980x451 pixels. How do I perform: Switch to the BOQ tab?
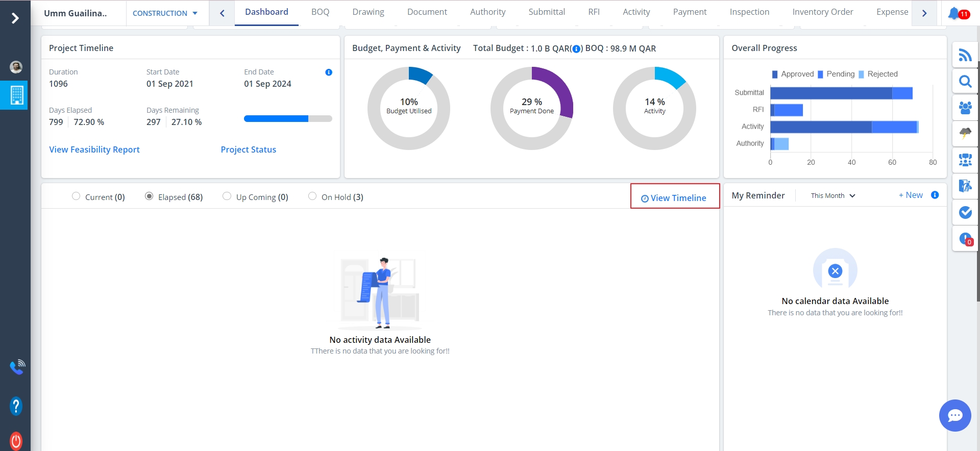tap(320, 12)
